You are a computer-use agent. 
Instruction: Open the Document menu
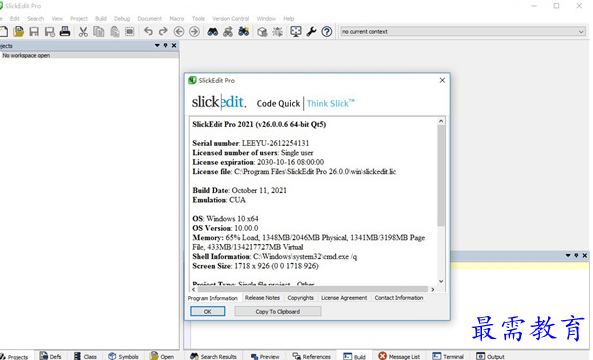click(x=149, y=19)
